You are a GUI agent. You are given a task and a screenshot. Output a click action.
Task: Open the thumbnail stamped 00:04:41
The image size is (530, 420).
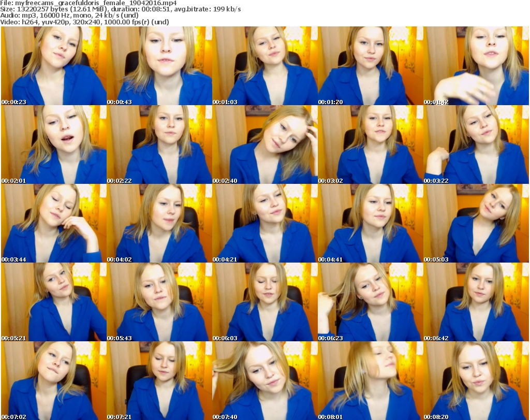point(371,224)
